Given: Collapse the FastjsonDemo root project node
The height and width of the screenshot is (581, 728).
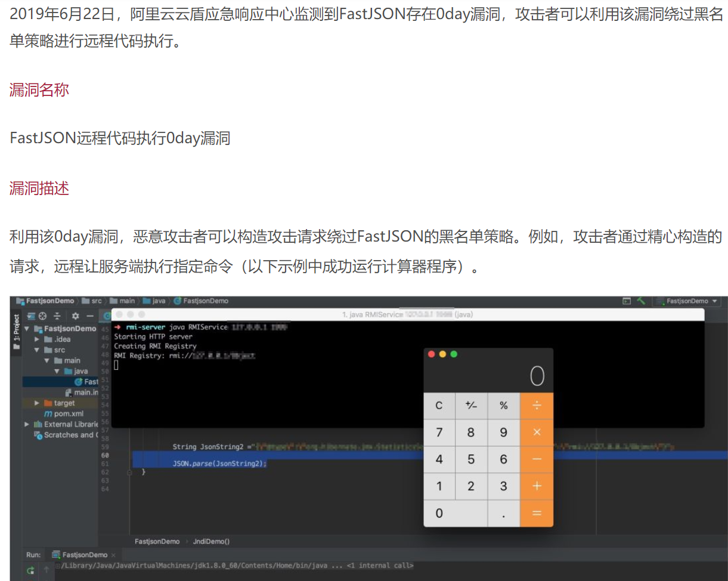Looking at the screenshot, I should tap(27, 329).
